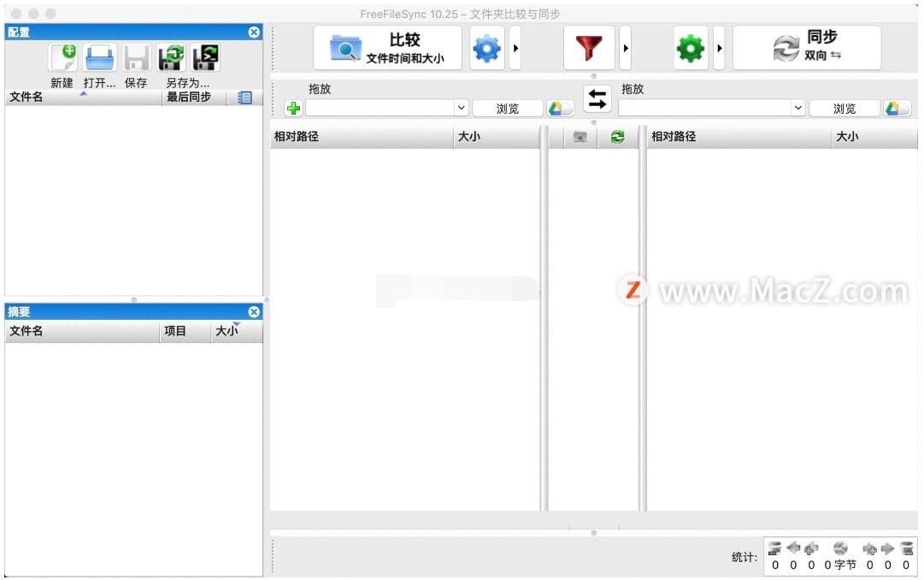Viewport: 924px width, 580px height.
Task: Sort left grid by 大小 column
Action: tap(496, 137)
